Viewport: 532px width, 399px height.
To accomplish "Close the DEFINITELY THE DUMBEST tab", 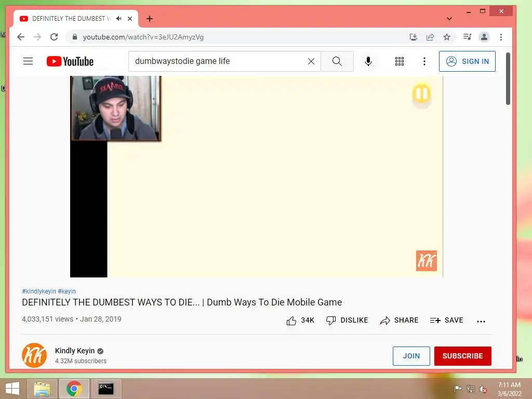I will (x=130, y=19).
